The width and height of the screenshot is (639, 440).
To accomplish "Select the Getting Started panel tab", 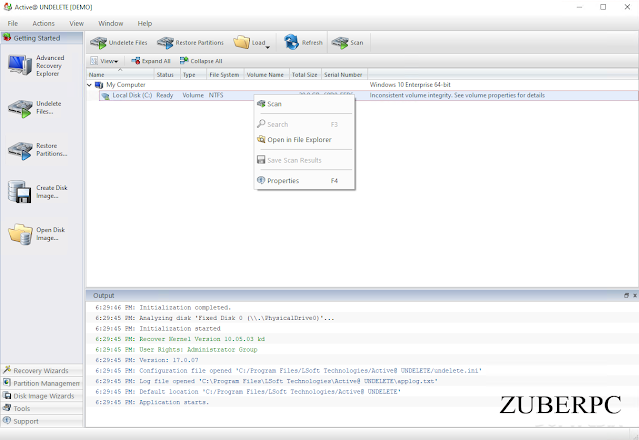I will coord(42,38).
